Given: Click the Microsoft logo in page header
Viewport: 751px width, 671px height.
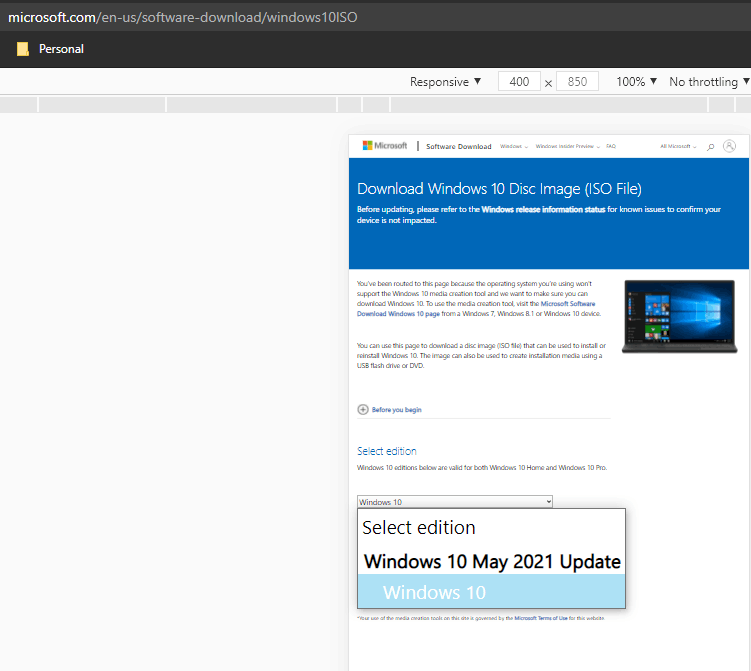Looking at the screenshot, I should tap(384, 146).
